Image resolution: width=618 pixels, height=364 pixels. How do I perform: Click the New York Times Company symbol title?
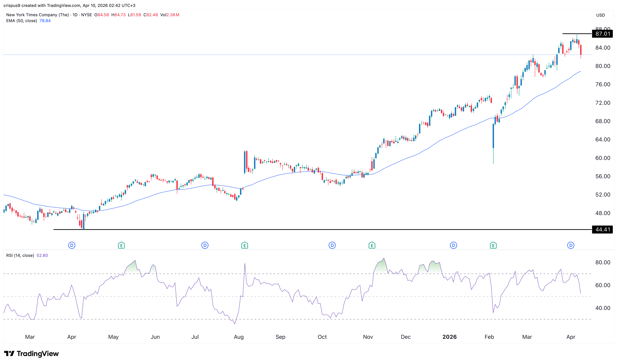click(37, 15)
